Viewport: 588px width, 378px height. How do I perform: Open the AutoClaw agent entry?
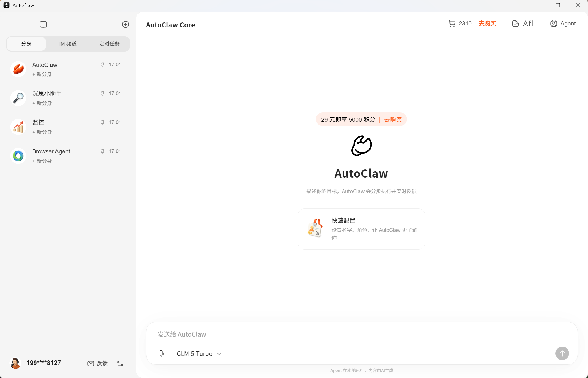[68, 69]
